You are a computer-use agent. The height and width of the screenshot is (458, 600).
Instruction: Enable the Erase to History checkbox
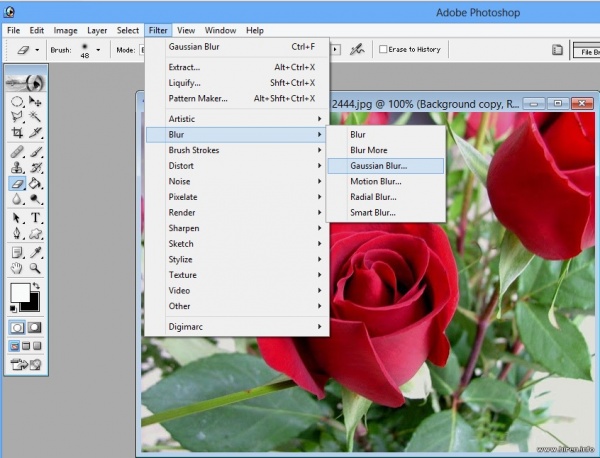385,49
